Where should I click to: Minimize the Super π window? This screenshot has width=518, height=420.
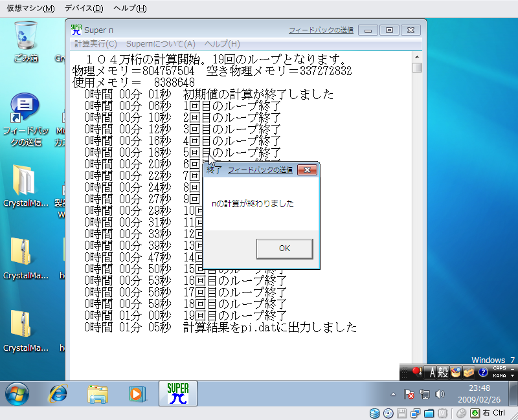pos(368,30)
